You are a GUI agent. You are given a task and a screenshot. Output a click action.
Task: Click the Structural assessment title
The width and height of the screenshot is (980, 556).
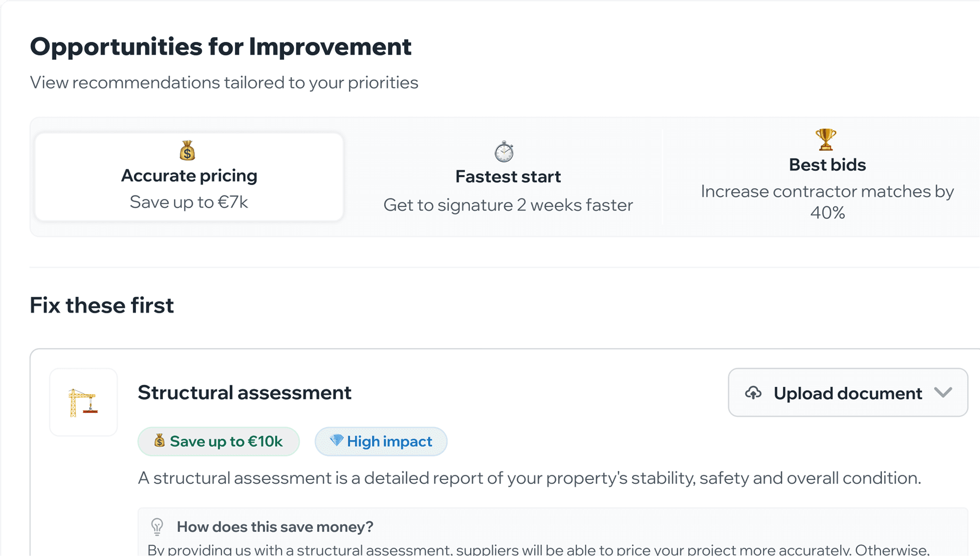[x=244, y=393]
